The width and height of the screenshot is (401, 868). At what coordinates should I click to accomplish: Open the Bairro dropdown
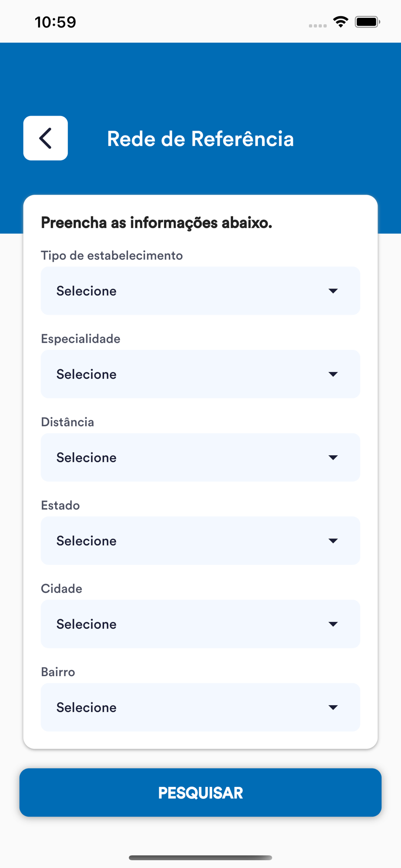click(191, 707)
